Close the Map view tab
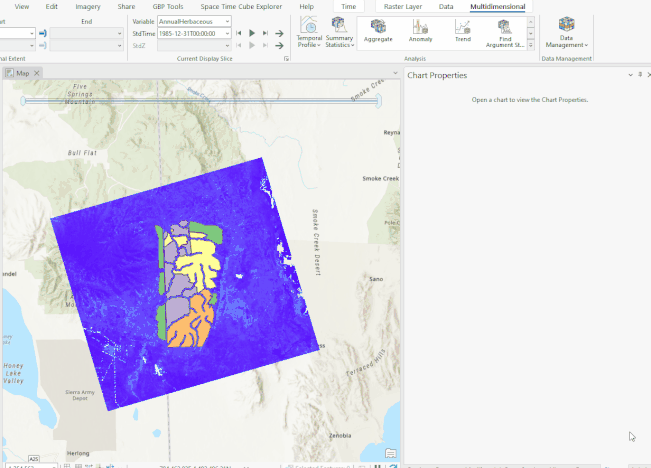 click(37, 73)
